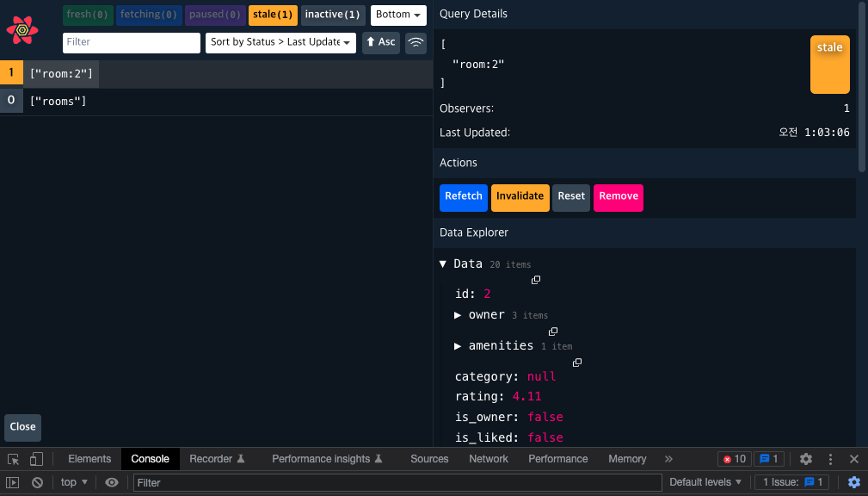Open the console settings gear

854,483
